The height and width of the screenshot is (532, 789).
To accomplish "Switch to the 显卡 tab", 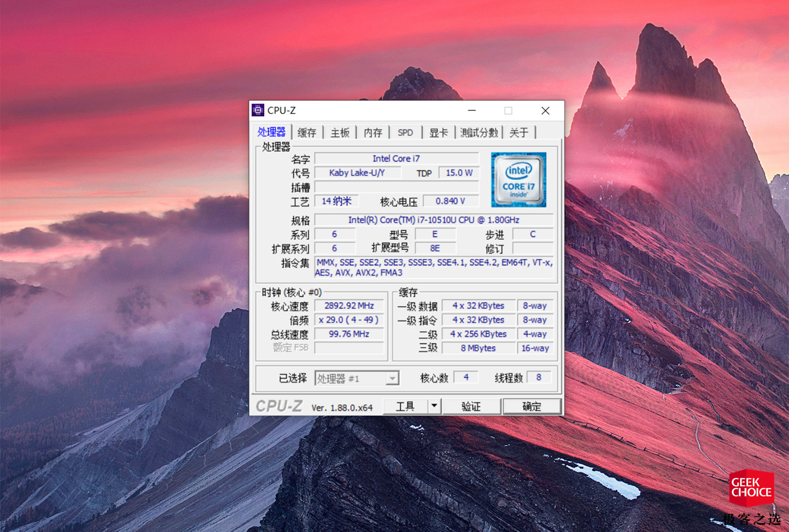I will (x=438, y=132).
